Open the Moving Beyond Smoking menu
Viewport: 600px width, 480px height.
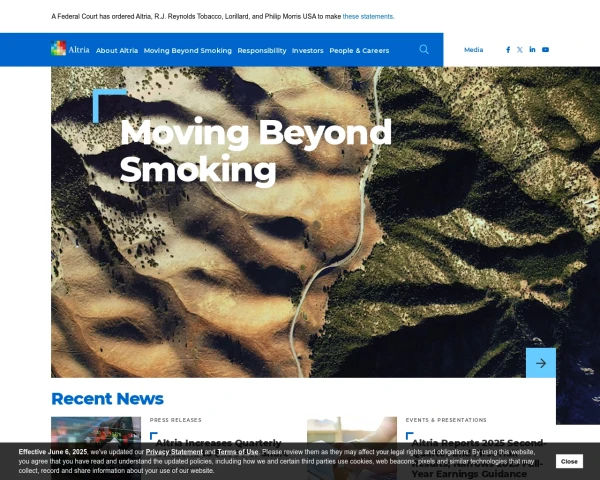tap(187, 50)
